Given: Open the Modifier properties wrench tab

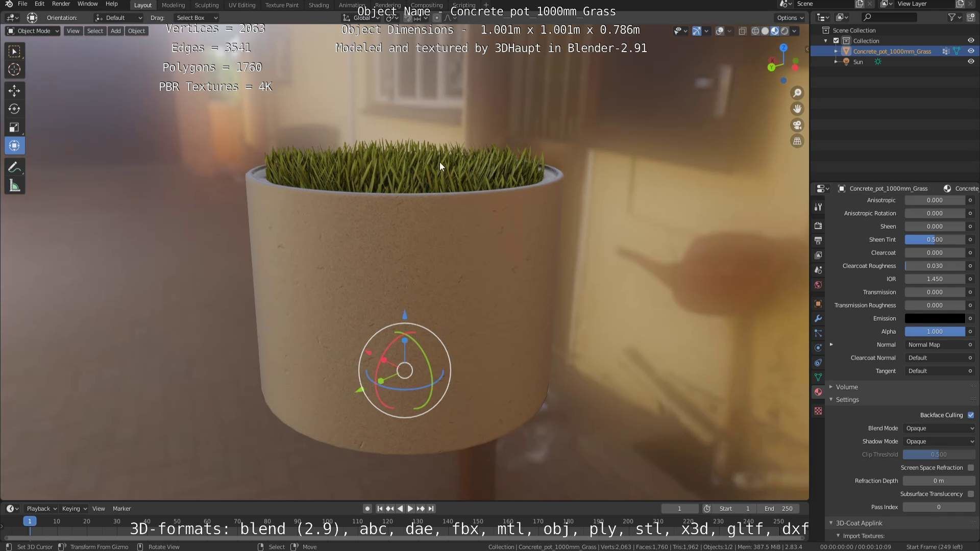Looking at the screenshot, I should pyautogui.click(x=818, y=318).
